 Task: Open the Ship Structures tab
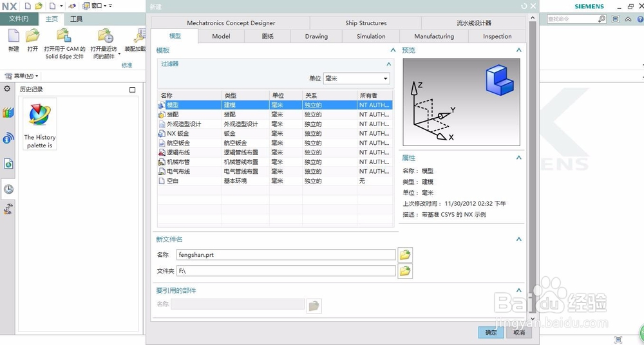pyautogui.click(x=366, y=23)
